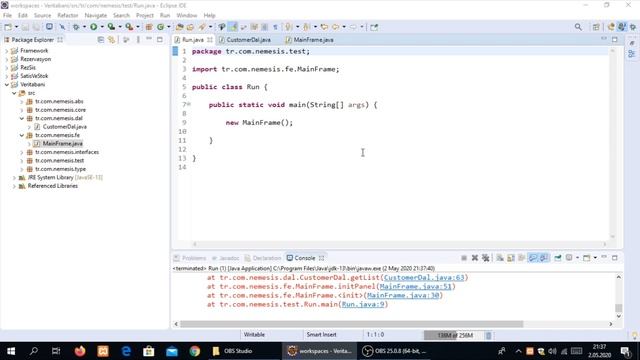Open the MainFrame.java:51 stack trace link
This screenshot has height=360, width=640.
(416, 287)
